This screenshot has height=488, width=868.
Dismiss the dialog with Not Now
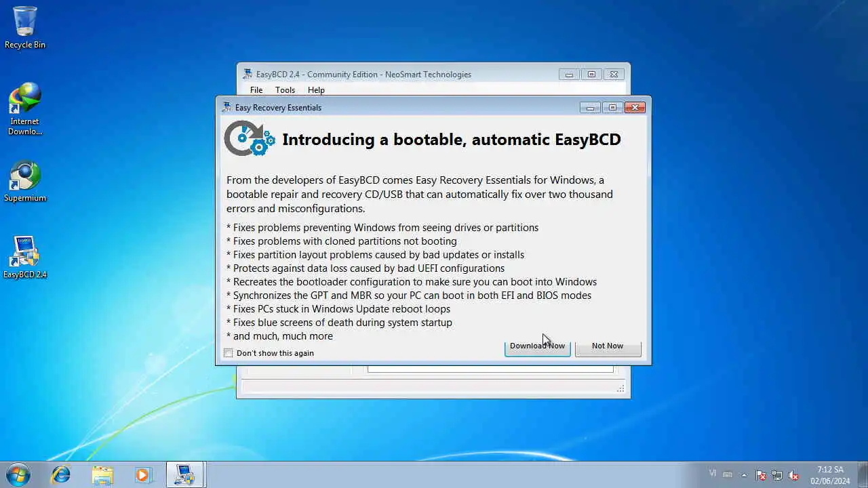click(x=608, y=347)
